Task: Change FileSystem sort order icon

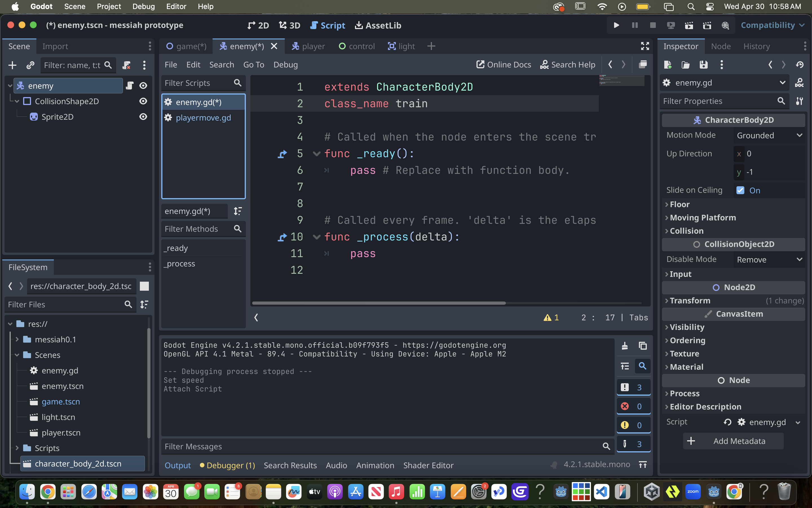Action: (144, 305)
